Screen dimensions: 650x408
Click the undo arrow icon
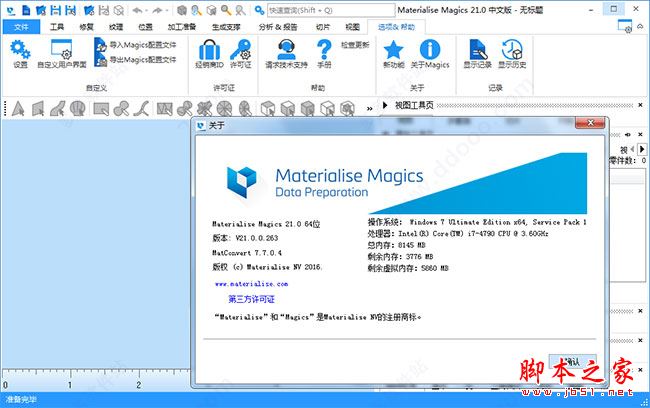coord(138,10)
